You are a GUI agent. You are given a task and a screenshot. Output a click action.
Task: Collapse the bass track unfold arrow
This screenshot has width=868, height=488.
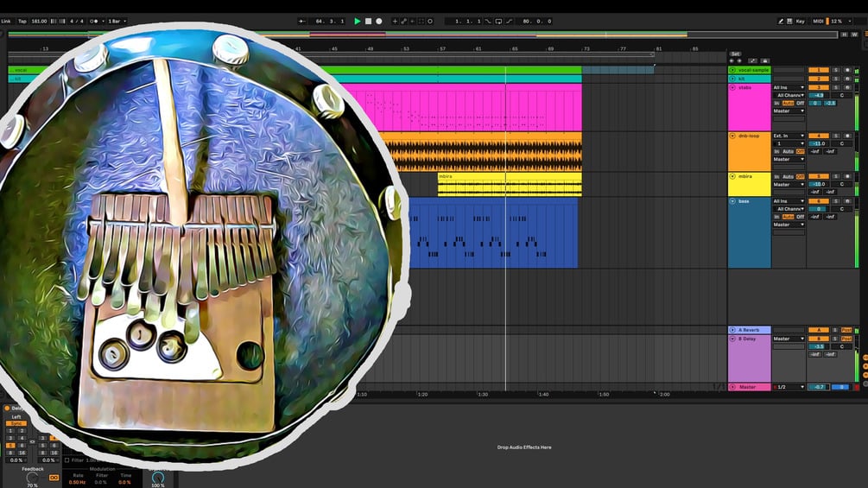(732, 201)
